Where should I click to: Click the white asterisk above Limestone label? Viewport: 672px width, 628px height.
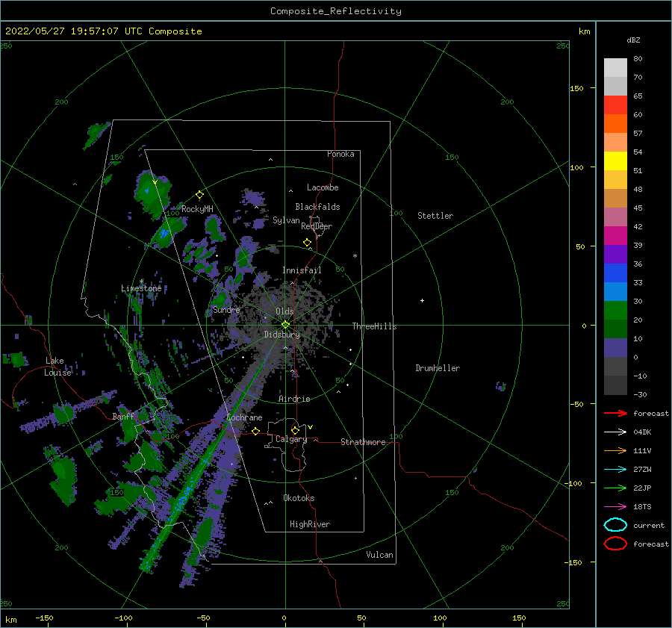pyautogui.click(x=141, y=282)
